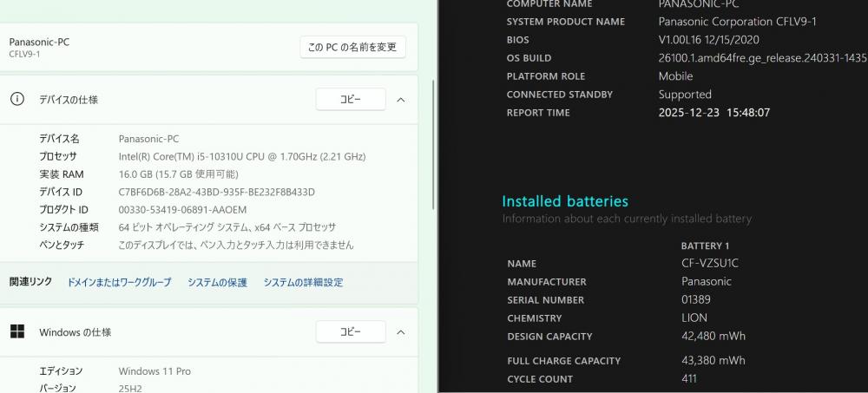Viewport: 868px width, 393px height.
Task: Select the Windows 11 Pro edition value
Action: (155, 370)
